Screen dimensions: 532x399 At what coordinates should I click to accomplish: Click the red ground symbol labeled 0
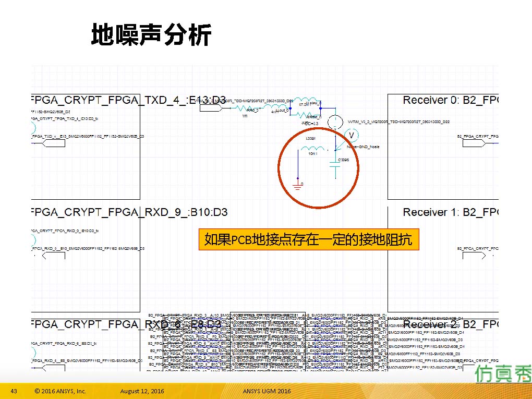pyautogui.click(x=297, y=185)
